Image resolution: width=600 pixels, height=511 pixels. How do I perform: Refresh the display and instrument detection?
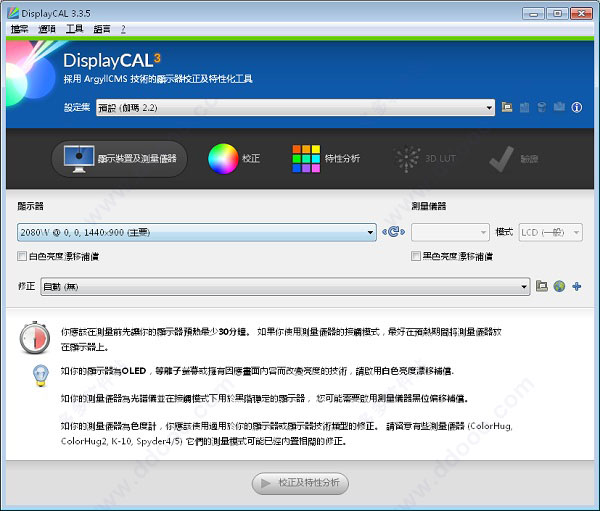394,232
